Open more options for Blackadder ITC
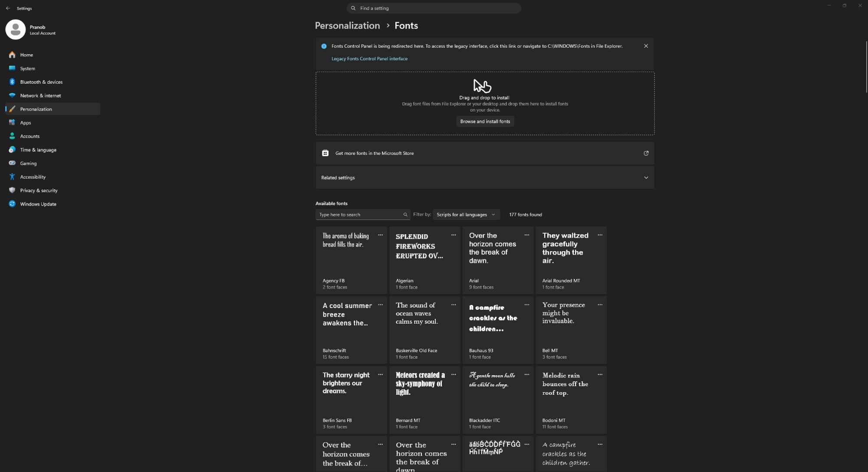The image size is (868, 472). coord(527,375)
